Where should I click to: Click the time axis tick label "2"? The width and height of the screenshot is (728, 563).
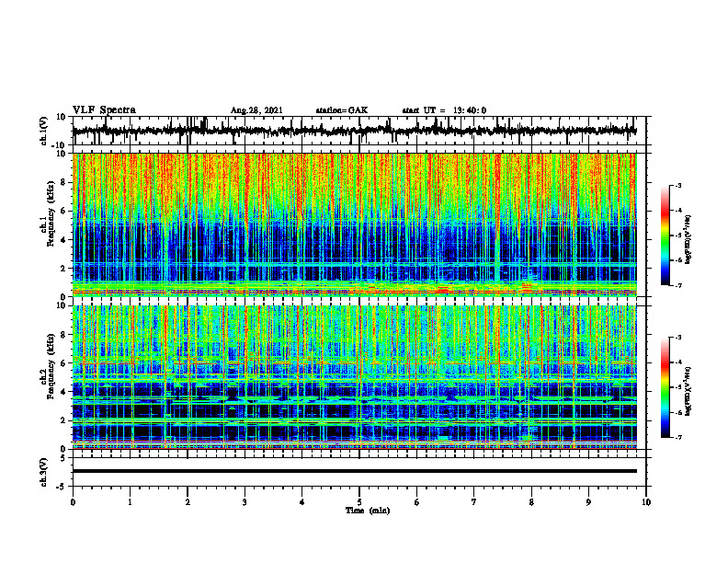188,502
